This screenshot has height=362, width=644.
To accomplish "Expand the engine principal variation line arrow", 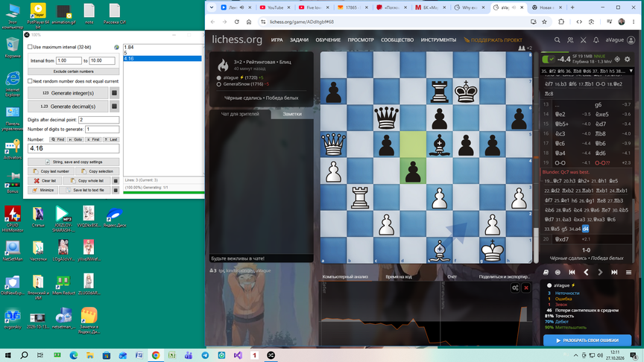I will coord(631,71).
